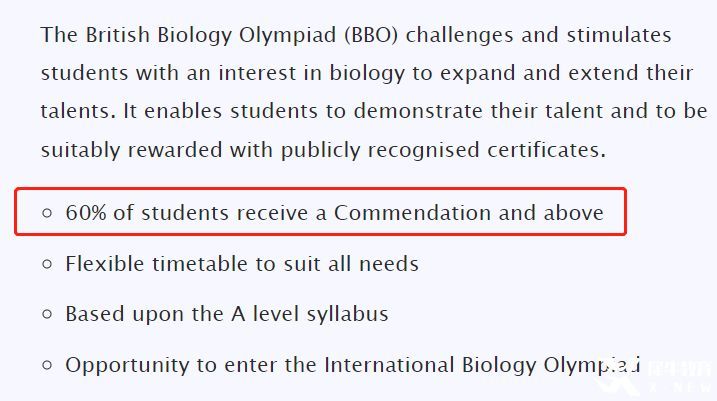Image resolution: width=717 pixels, height=401 pixels.
Task: Click the bullet before 'Based upon the A level'
Action: (47, 314)
